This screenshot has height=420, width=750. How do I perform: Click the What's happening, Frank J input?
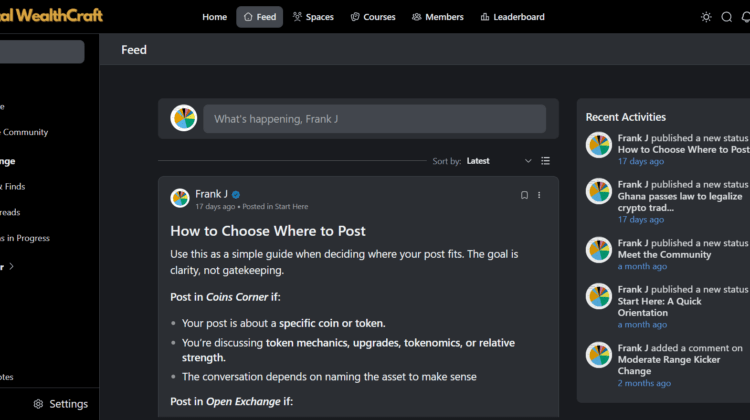[x=375, y=119]
